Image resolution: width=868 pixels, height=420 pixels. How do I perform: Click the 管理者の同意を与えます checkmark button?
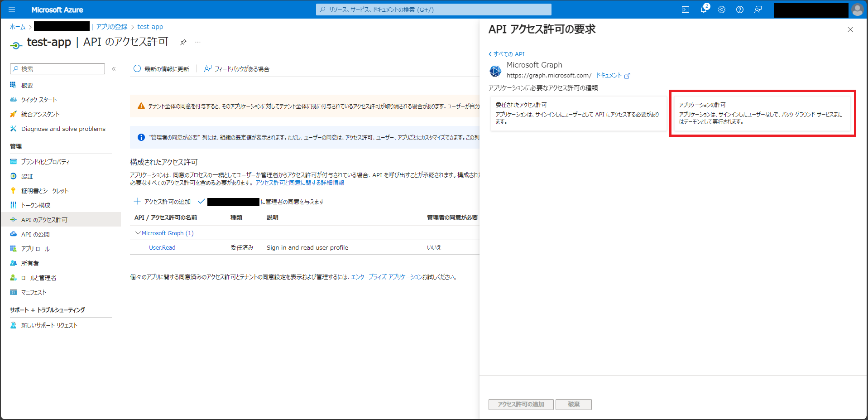(261, 202)
